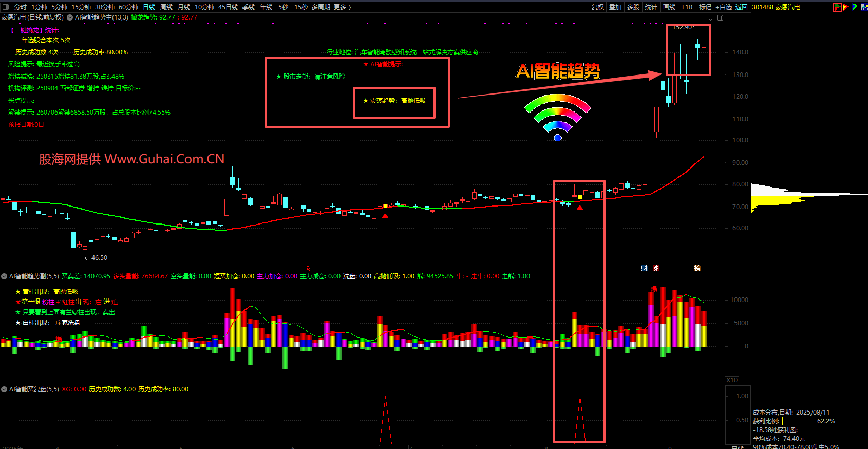Select the 年线 yearly period tab

pos(266,7)
